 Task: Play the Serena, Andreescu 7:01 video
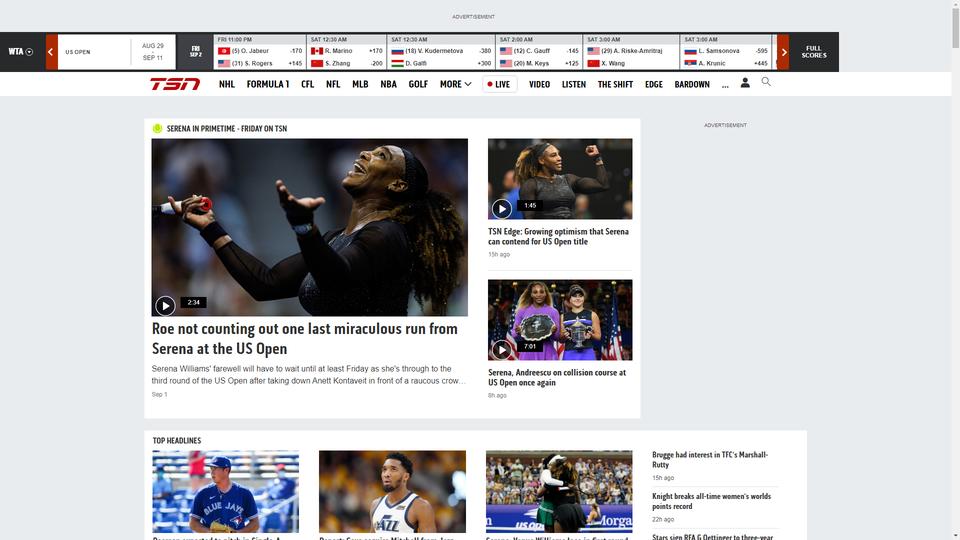click(501, 350)
